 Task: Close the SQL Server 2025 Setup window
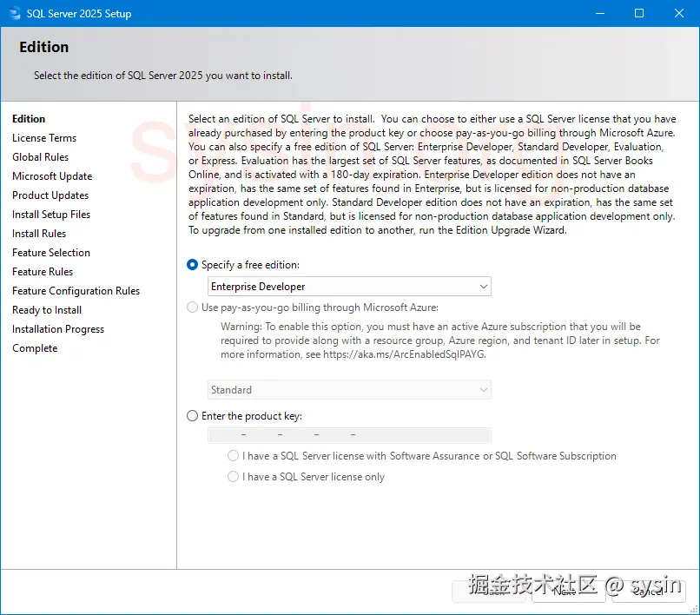coord(679,13)
